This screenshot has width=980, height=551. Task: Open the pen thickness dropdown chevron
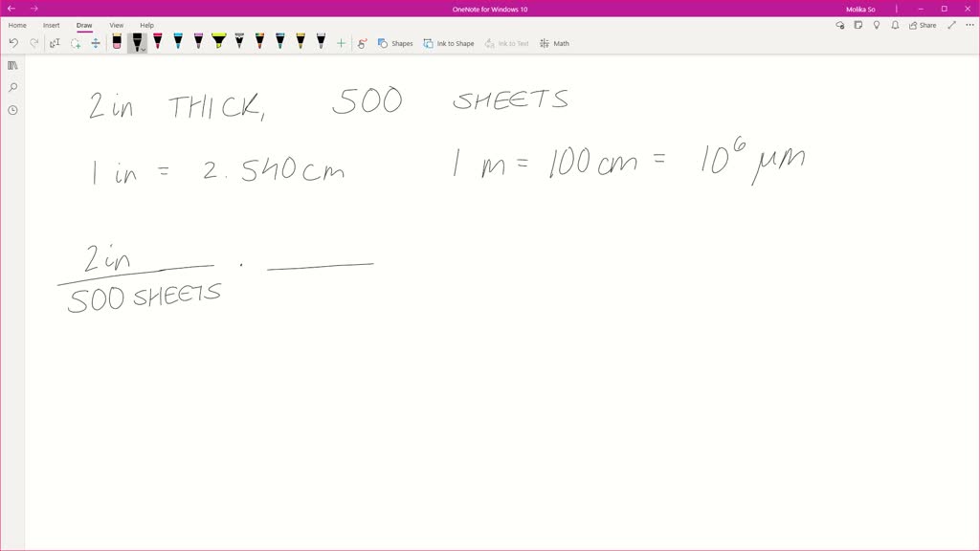tap(145, 47)
